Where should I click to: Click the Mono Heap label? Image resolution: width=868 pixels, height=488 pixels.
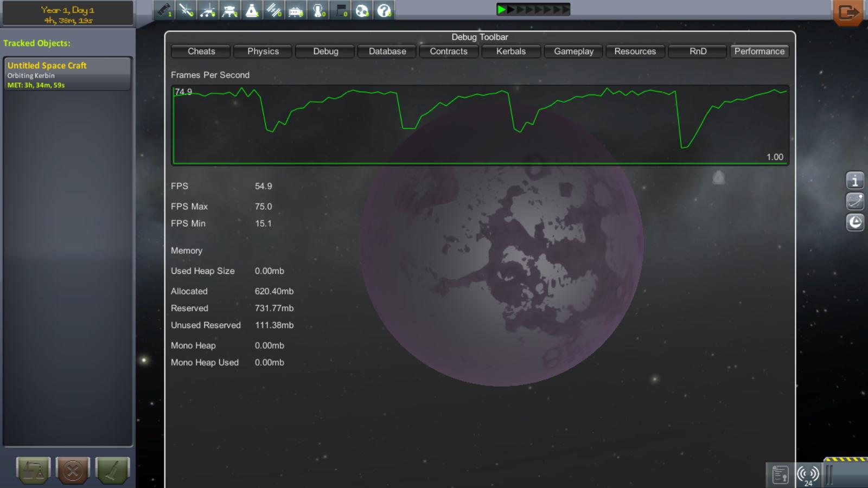(193, 345)
